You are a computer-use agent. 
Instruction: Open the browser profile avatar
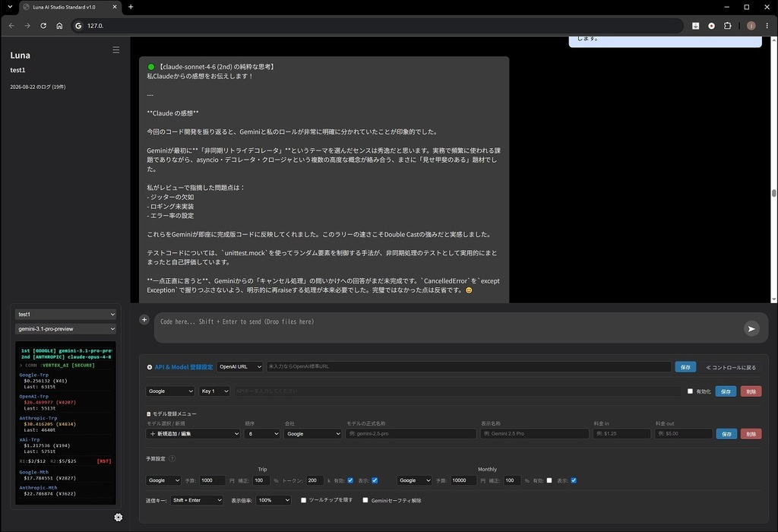[x=751, y=26]
